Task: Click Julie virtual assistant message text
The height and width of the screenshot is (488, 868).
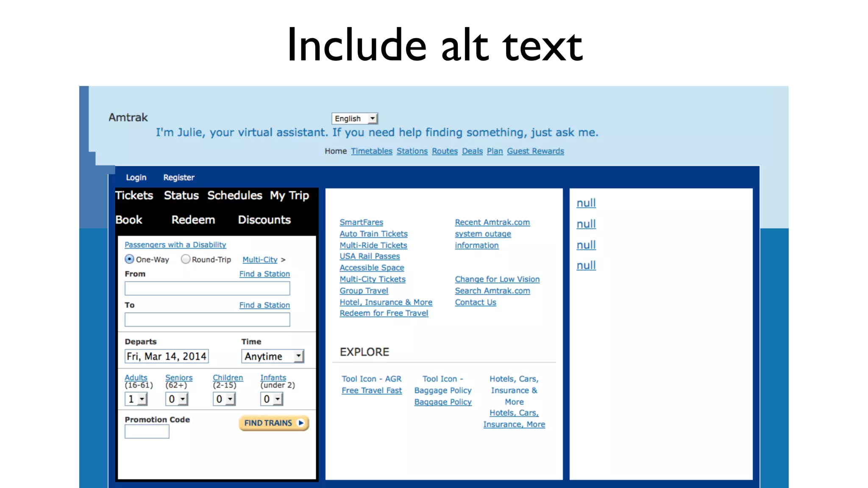Action: (377, 133)
